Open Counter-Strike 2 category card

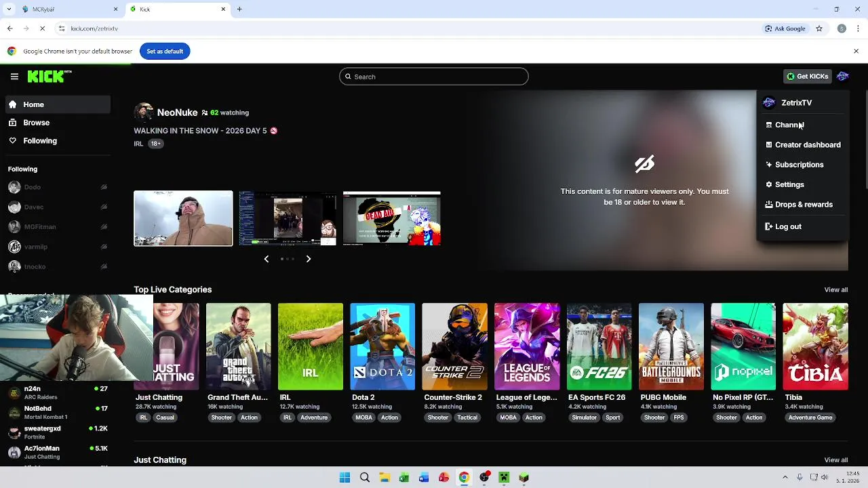(x=454, y=346)
